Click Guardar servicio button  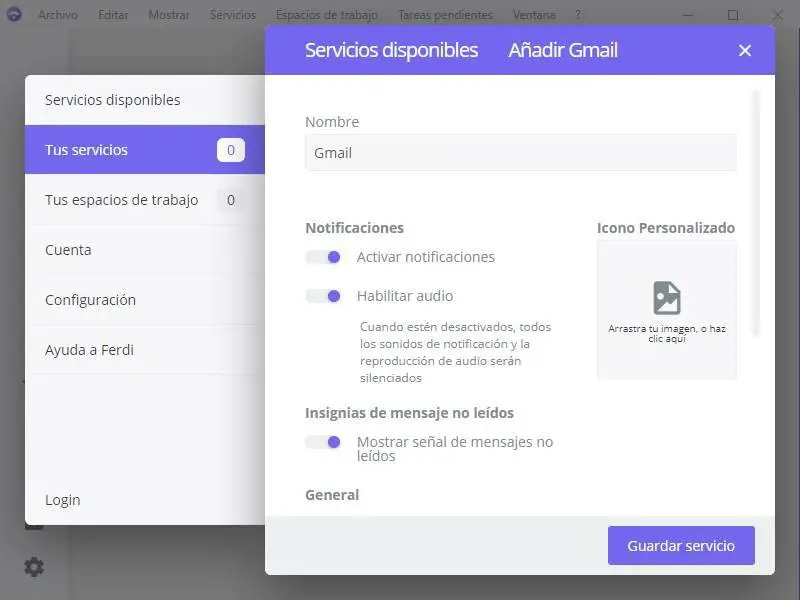(x=681, y=545)
